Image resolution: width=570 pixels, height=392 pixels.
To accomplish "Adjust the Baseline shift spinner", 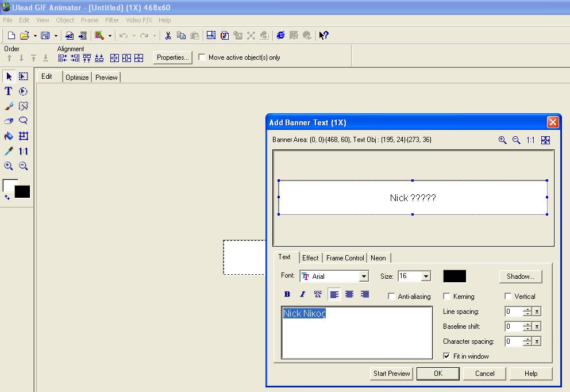I will [527, 326].
